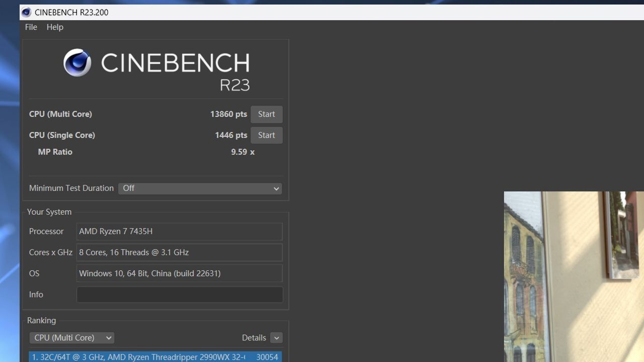
Task: Click the Processor field showing AMD Ryzen 7 7435H
Action: point(179,231)
